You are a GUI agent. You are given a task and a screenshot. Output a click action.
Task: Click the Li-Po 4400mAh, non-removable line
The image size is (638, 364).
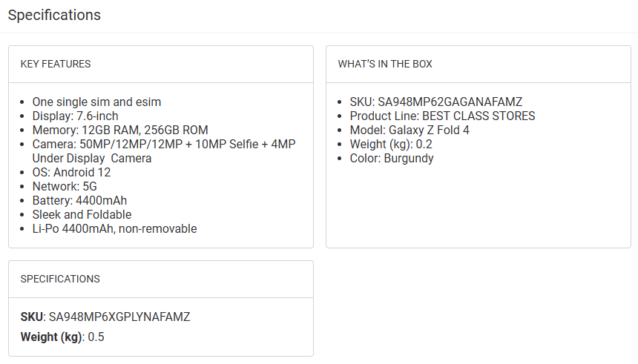click(x=114, y=228)
